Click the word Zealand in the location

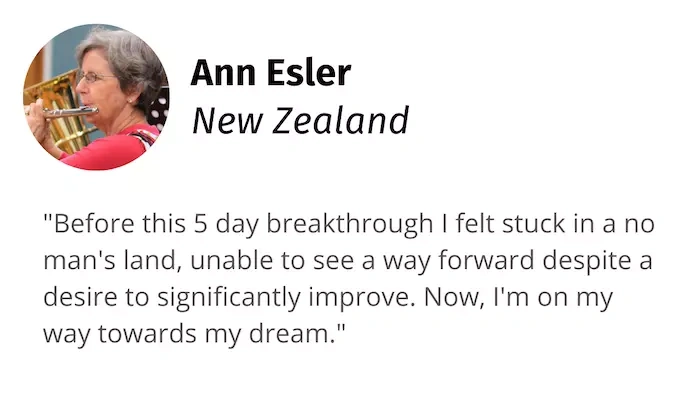[x=340, y=120]
